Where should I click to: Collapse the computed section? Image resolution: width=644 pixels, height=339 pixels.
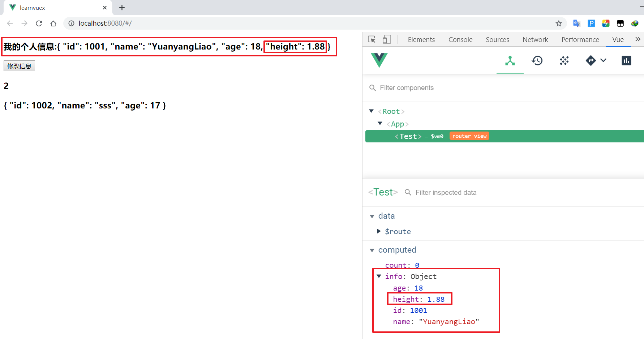[x=372, y=250]
